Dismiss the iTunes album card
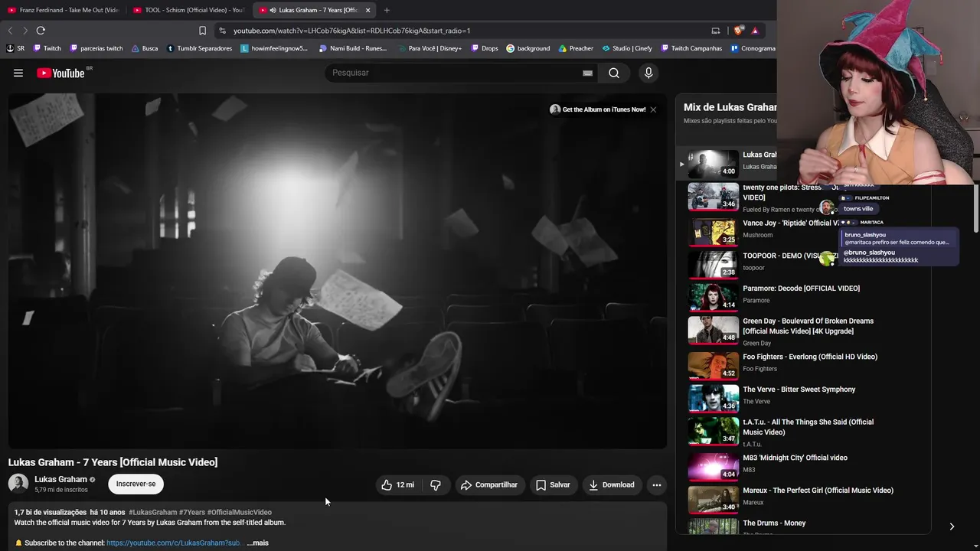 [653, 109]
